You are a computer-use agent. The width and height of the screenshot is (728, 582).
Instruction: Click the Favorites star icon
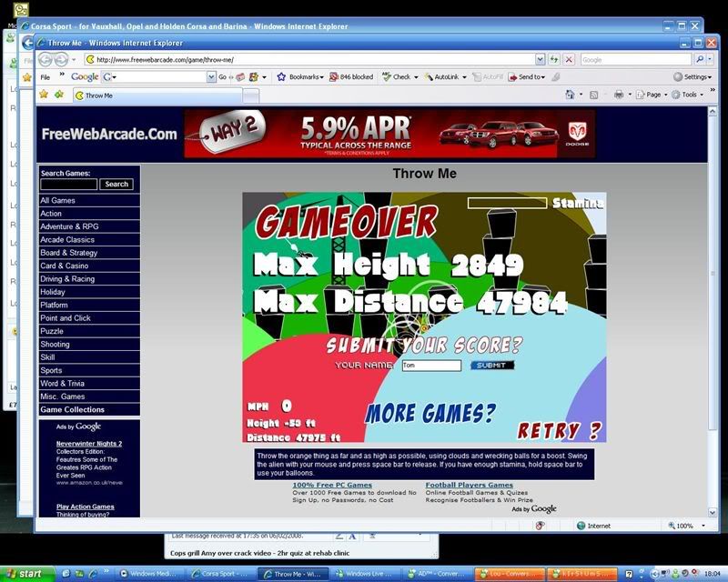click(43, 95)
